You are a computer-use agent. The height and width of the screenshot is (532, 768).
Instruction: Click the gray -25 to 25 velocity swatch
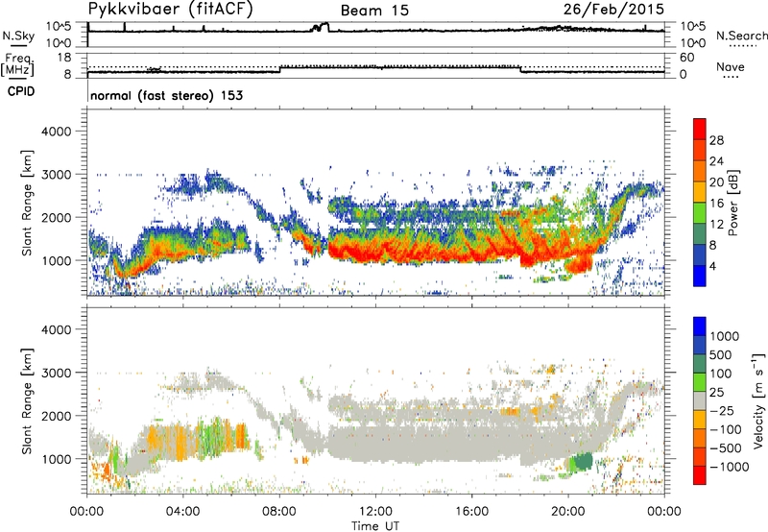(x=700, y=400)
